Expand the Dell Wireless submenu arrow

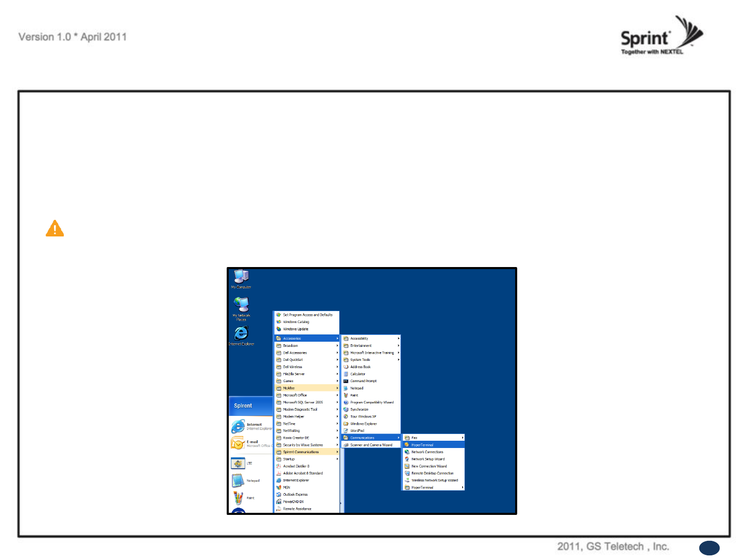coord(337,367)
